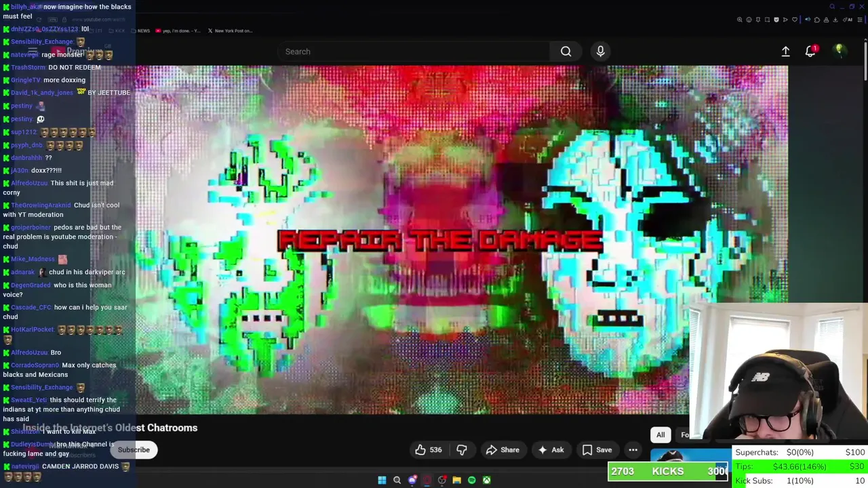Open the browser profile person icon
Image resolution: width=868 pixels, height=488 pixels.
pyautogui.click(x=826, y=20)
